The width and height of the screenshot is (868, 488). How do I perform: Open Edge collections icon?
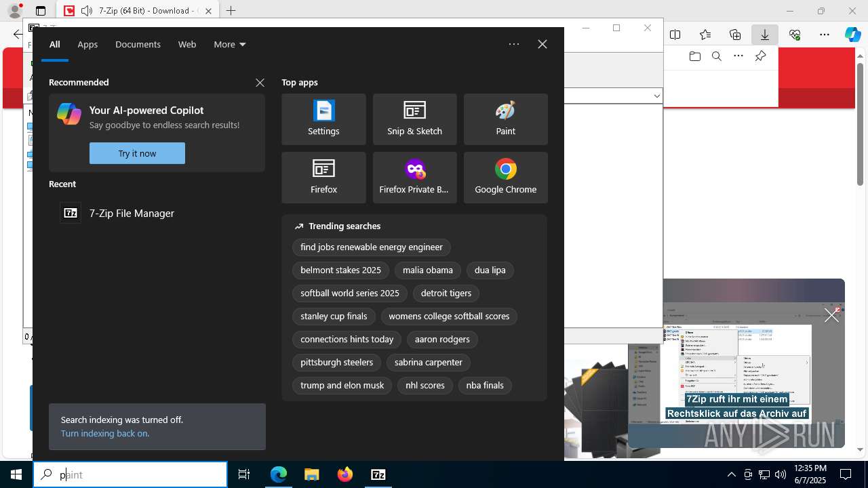735,35
